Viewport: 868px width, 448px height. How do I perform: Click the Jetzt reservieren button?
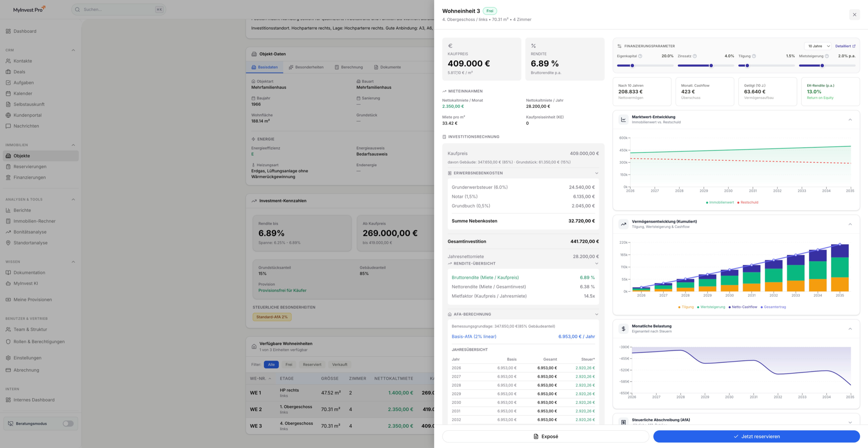(x=756, y=436)
